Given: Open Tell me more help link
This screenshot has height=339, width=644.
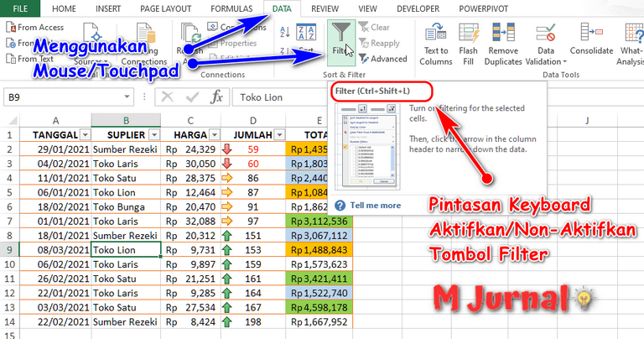Looking at the screenshot, I should point(376,206).
